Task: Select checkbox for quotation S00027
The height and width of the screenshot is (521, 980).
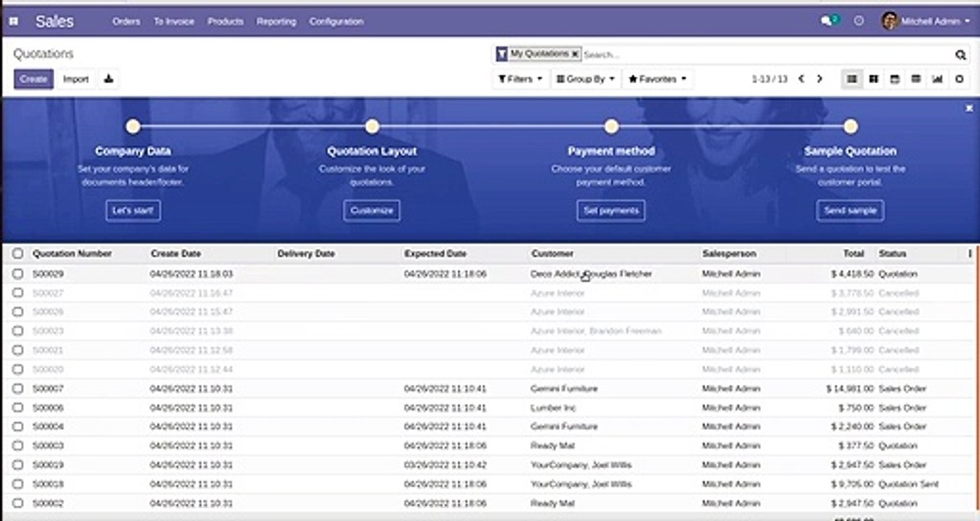Action: tap(18, 293)
